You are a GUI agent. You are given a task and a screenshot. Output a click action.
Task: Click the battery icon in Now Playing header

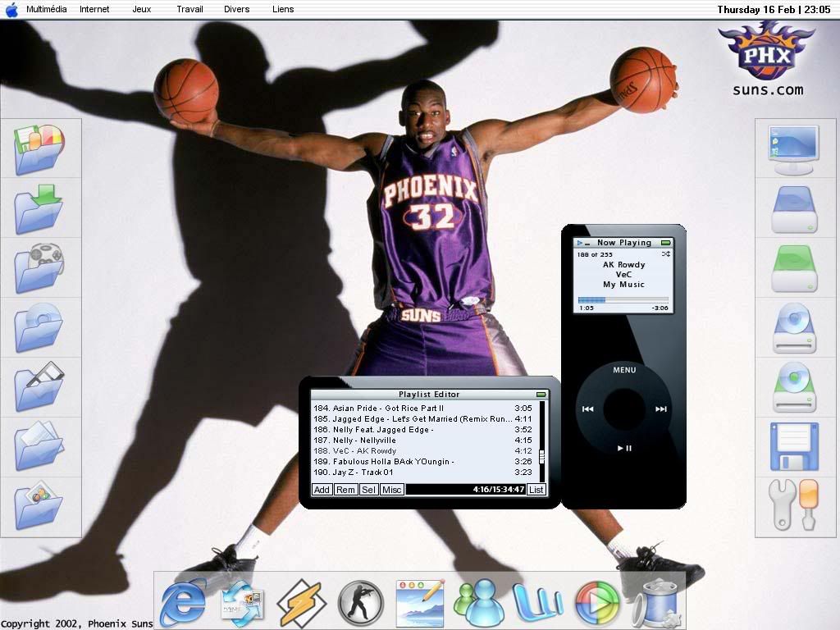666,243
